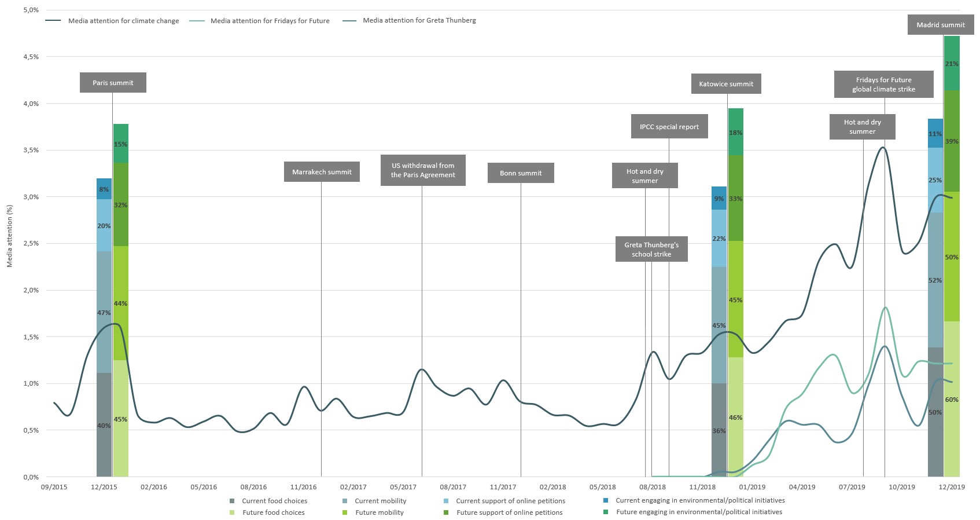Click the Current engaging in environmental/political initiatives swatch
The height and width of the screenshot is (520, 980).
pyautogui.click(x=606, y=500)
